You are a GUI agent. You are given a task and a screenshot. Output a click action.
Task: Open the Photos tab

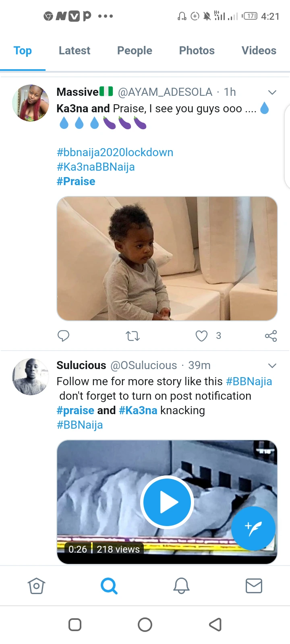click(197, 51)
